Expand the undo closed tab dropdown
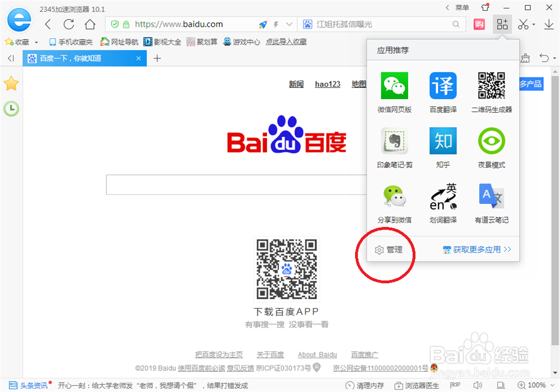 tap(554, 58)
